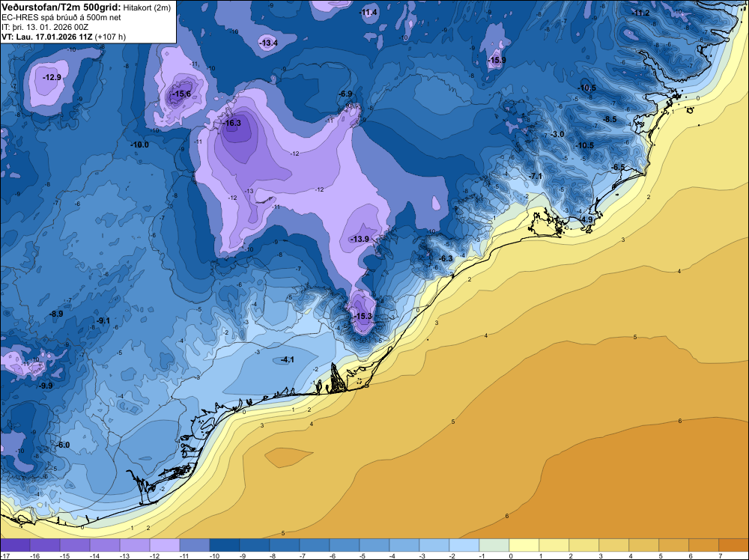
Task: Click the legend swatch between -10 and -9
Action: (225, 545)
